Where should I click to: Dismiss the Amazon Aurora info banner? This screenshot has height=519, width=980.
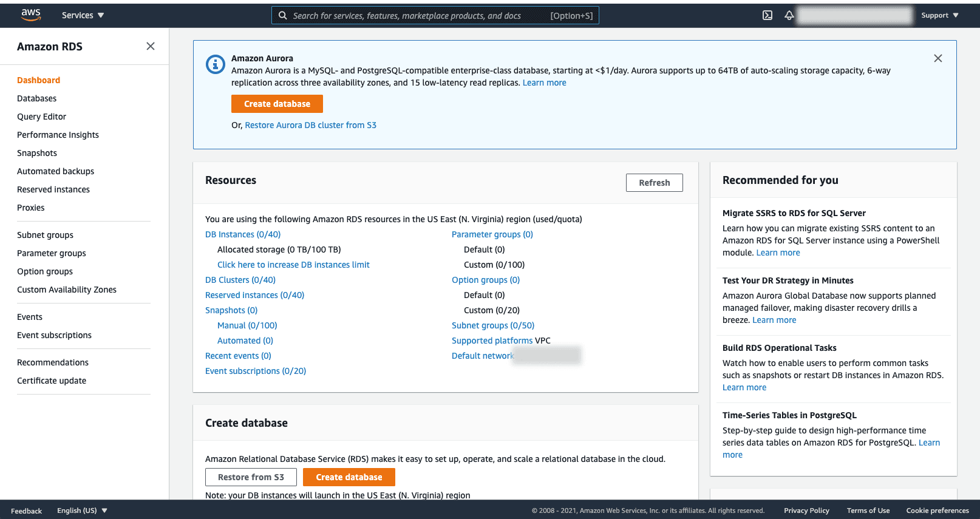[938, 58]
